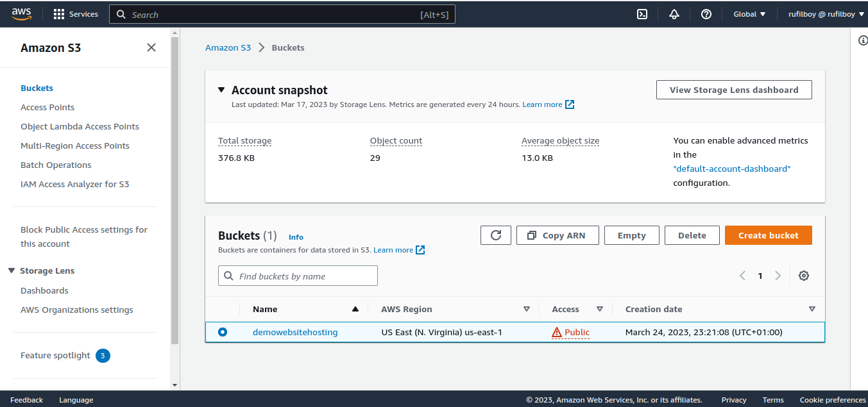
Task: Click Learn more under the Buckets heading
Action: (393, 250)
